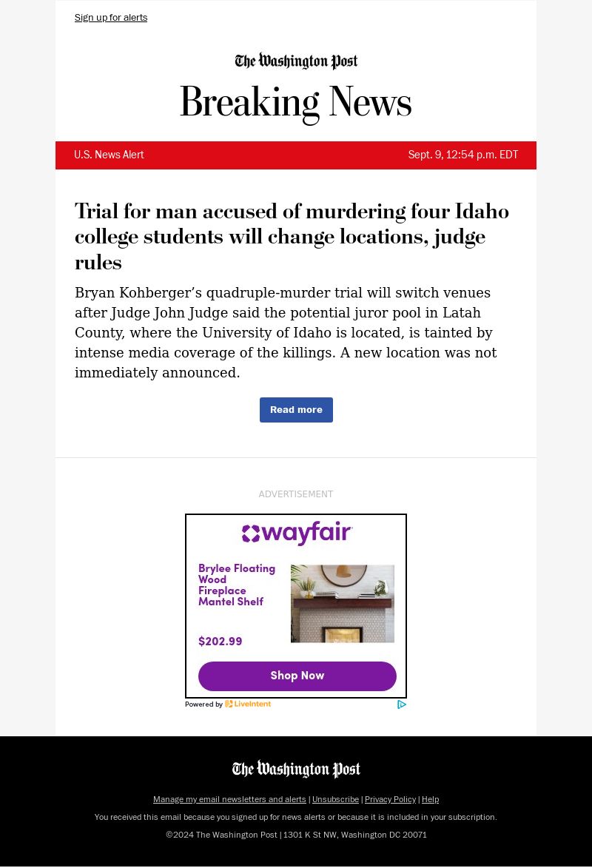Screen dimensions: 592x868
Task: Click the Help link in footer
Action: point(430,799)
